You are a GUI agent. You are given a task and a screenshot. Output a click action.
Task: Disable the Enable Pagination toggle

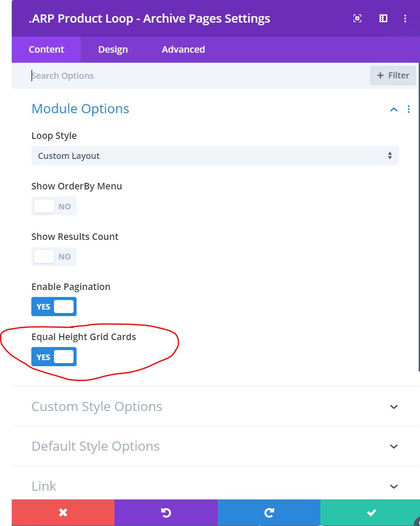[54, 307]
